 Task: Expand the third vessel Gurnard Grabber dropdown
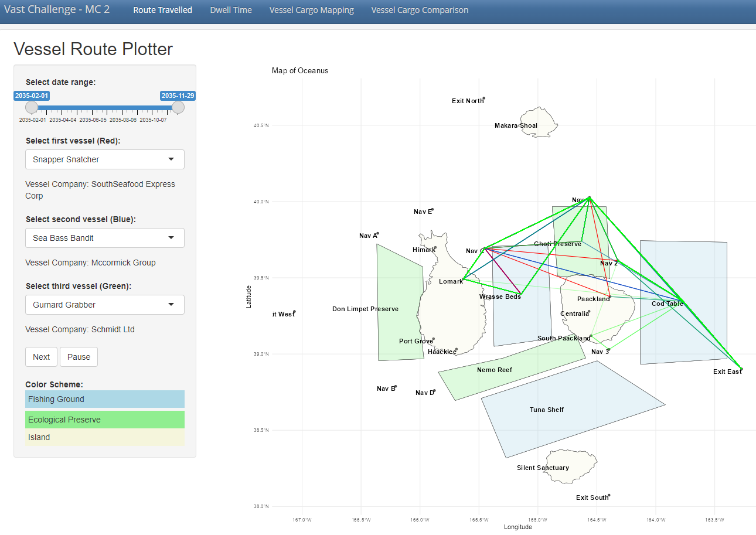pyautogui.click(x=105, y=305)
